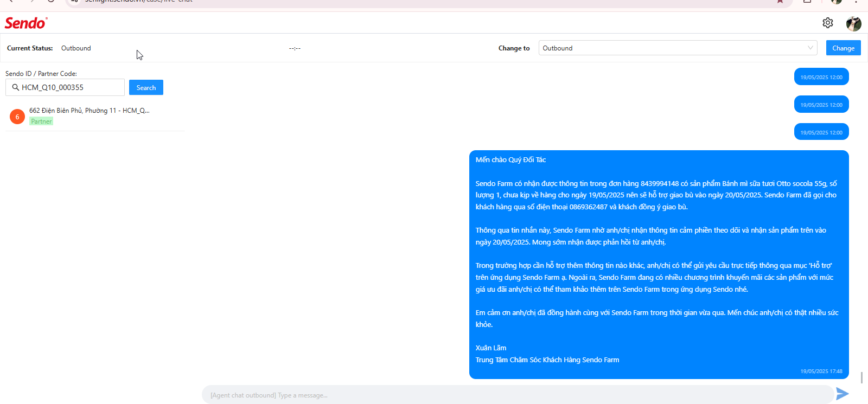Click the --:-- timer text
This screenshot has width=868, height=404.
[295, 48]
